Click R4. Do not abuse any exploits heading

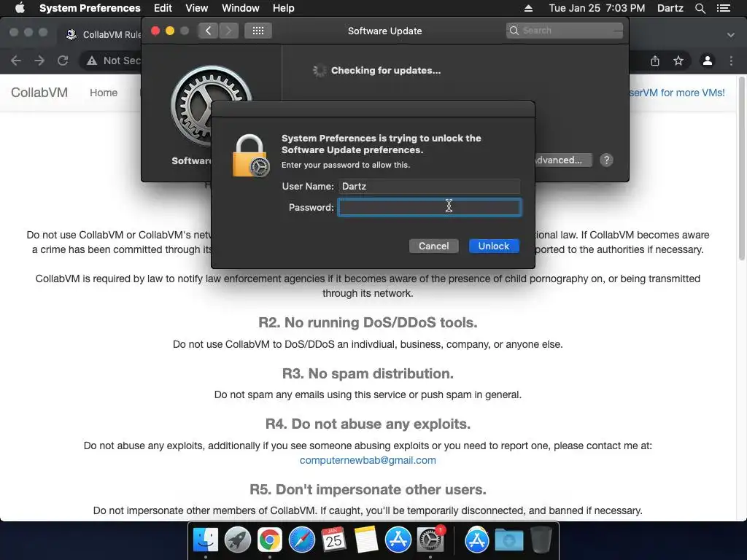pos(368,424)
